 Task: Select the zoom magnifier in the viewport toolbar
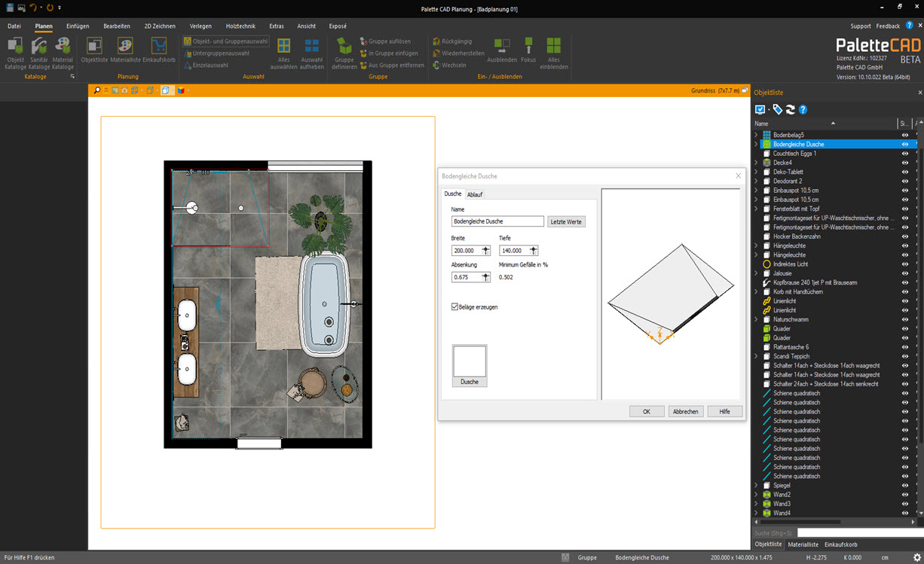coord(96,90)
